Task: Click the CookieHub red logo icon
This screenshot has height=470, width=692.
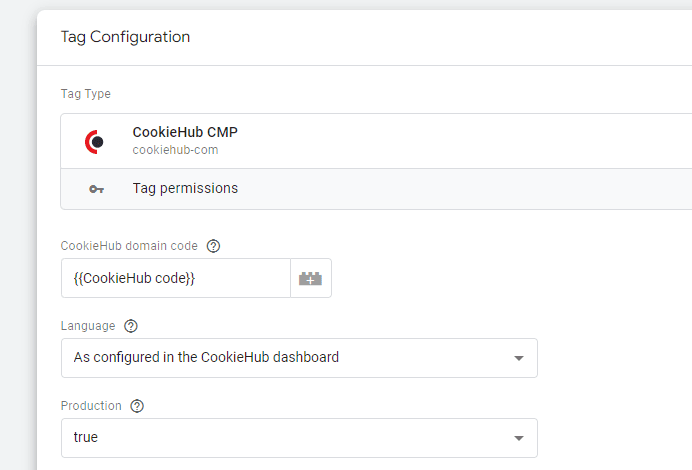Action: (x=95, y=142)
